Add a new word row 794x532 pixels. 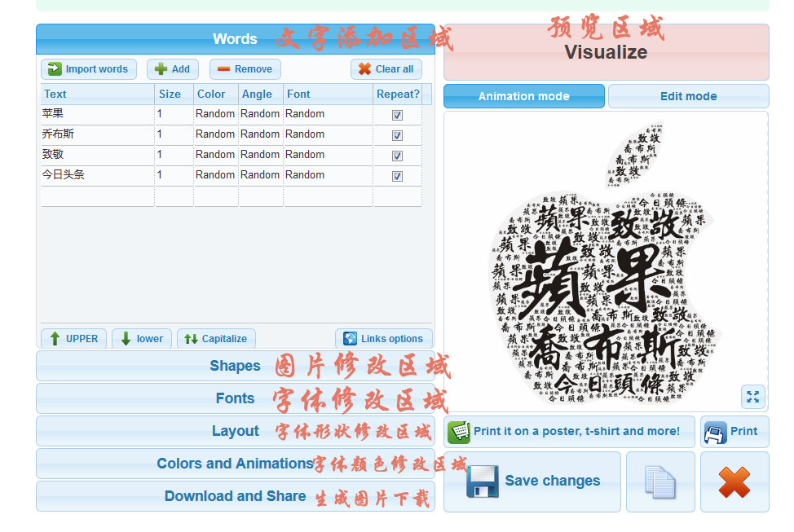(172, 68)
